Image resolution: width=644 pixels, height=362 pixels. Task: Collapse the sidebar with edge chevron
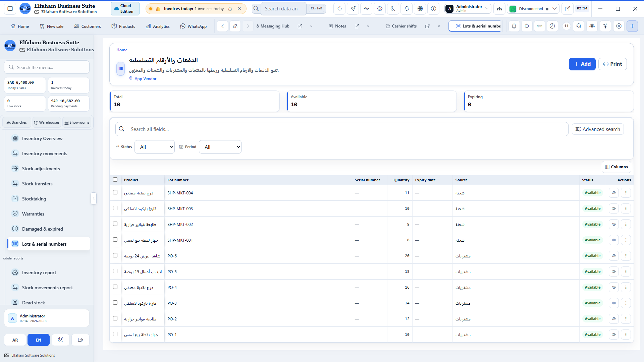pos(94,198)
